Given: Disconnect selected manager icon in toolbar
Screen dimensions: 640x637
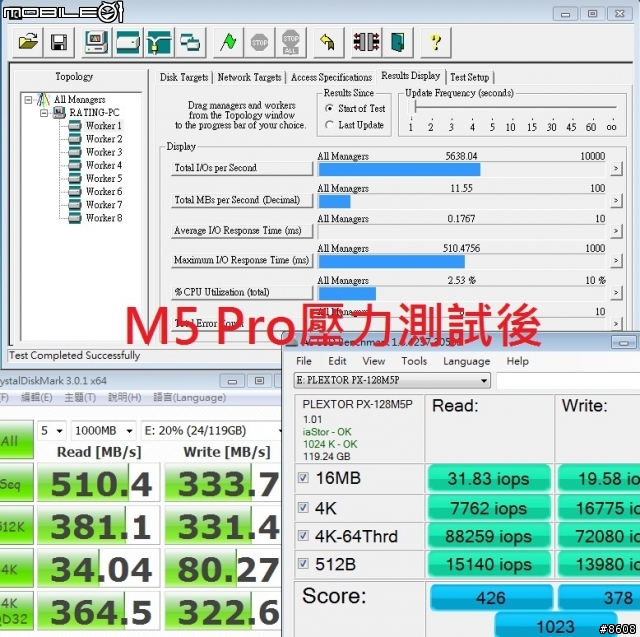Looking at the screenshot, I should click(366, 42).
